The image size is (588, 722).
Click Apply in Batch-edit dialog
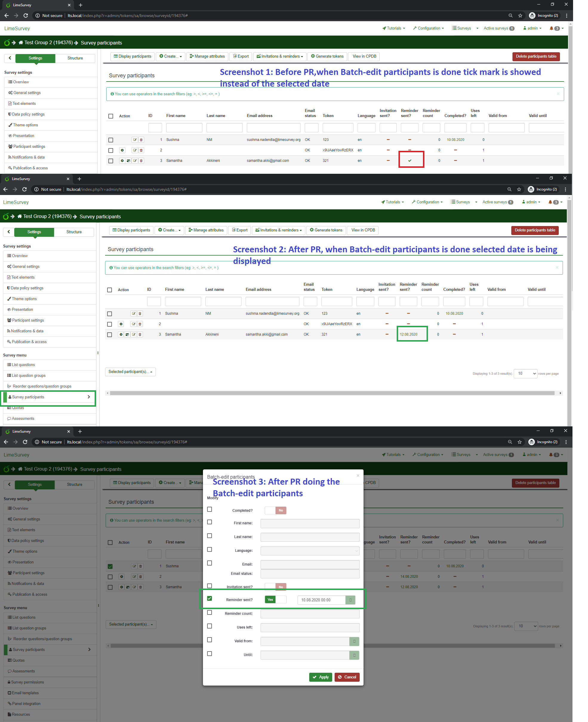point(321,677)
